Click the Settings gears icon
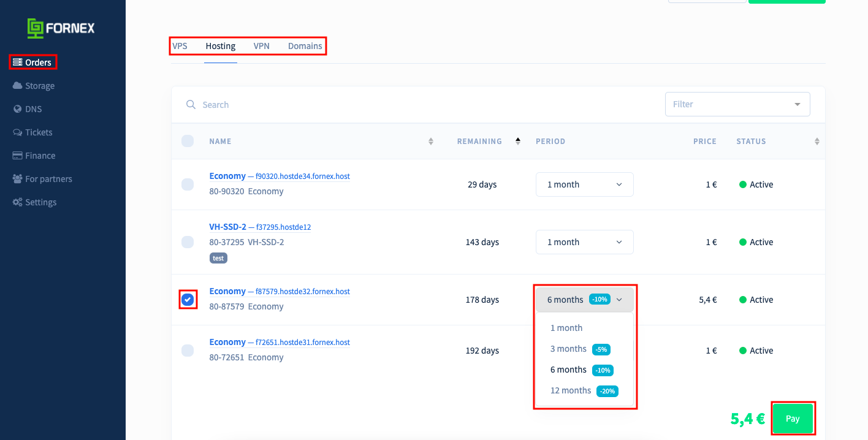 17,202
